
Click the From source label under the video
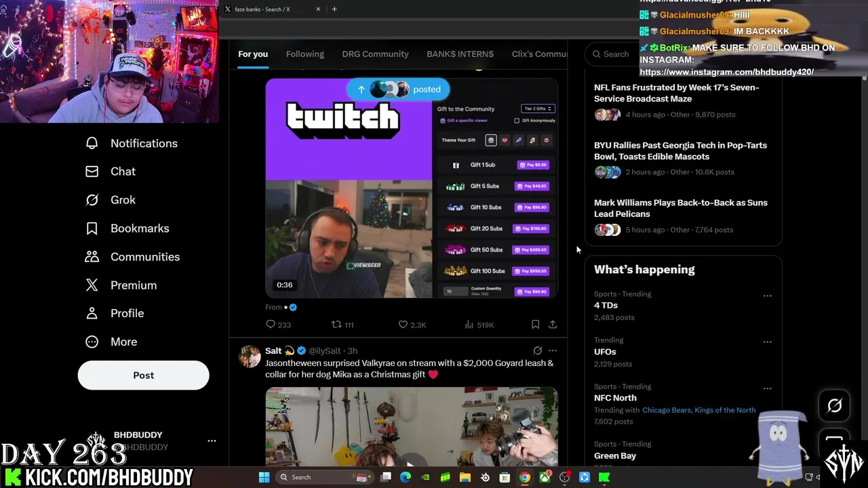[281, 307]
